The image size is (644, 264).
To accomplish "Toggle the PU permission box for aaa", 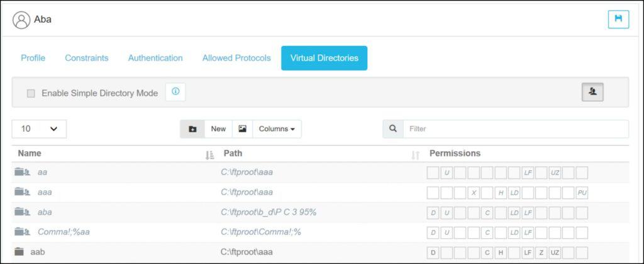I will click(x=582, y=193).
